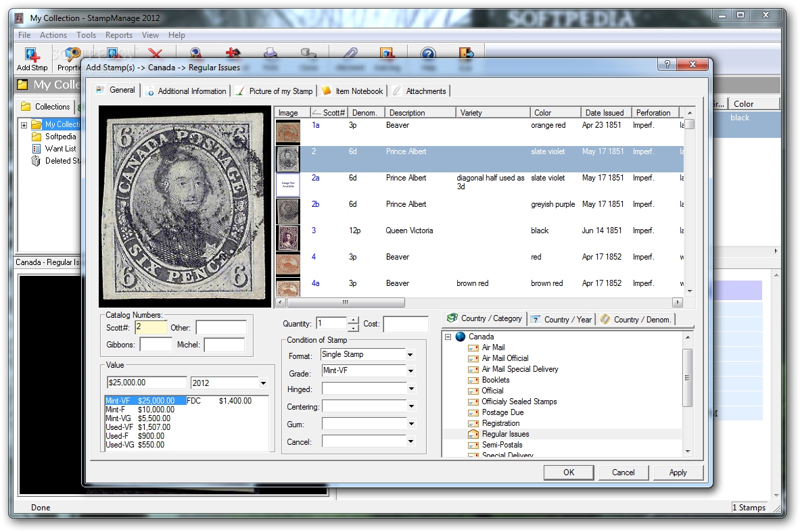This screenshot has height=532, width=800.
Task: Click the printer toolbar icon
Action: 270,53
